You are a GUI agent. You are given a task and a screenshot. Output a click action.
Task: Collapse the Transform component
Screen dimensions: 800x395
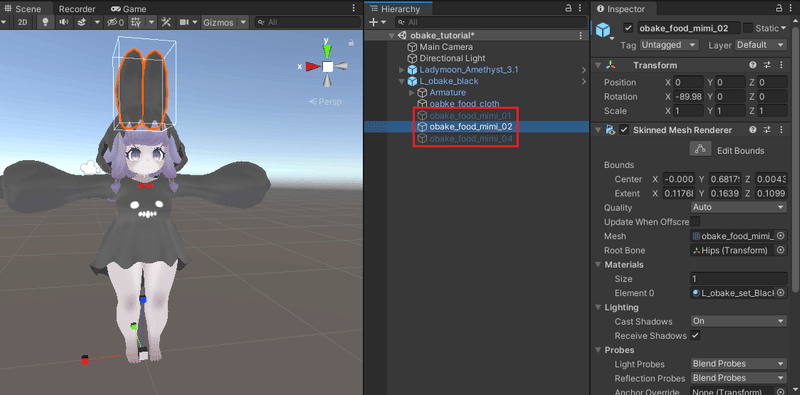coord(597,65)
